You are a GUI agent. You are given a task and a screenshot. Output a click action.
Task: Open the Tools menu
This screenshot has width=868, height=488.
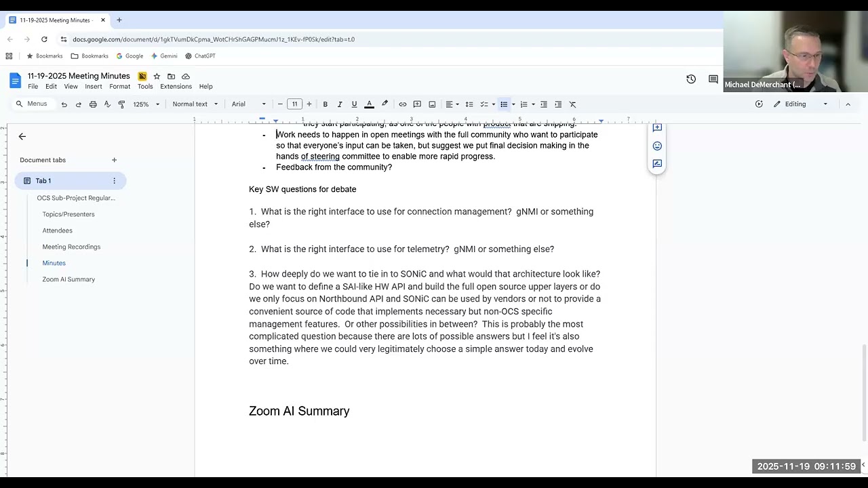pyautogui.click(x=145, y=87)
